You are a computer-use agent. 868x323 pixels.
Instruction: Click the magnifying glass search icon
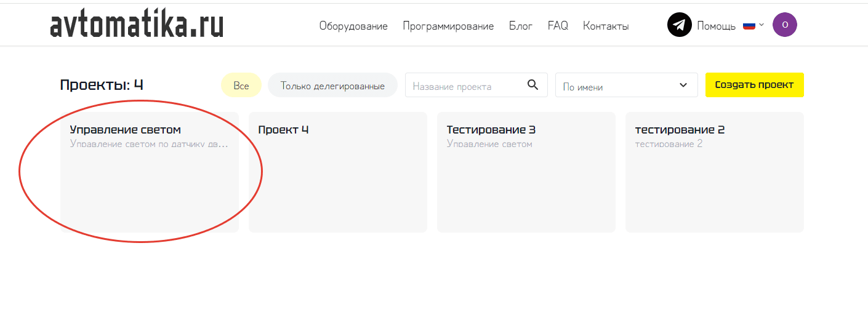tap(533, 85)
